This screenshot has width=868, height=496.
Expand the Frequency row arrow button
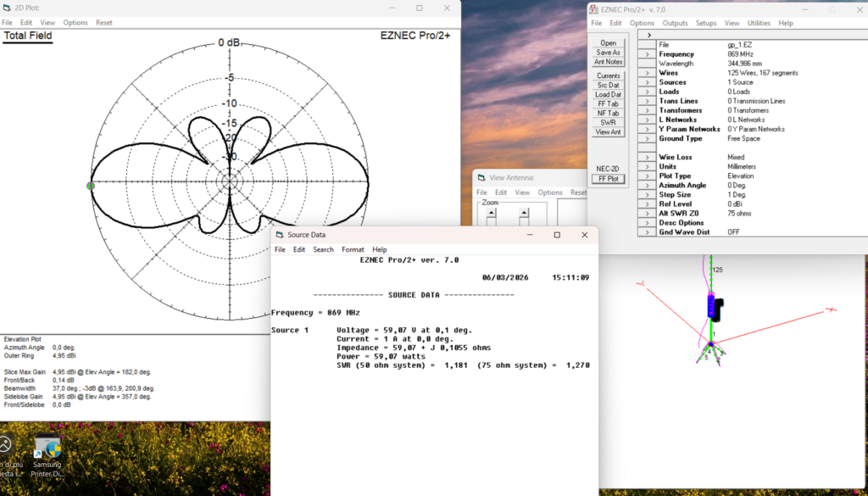tap(646, 54)
